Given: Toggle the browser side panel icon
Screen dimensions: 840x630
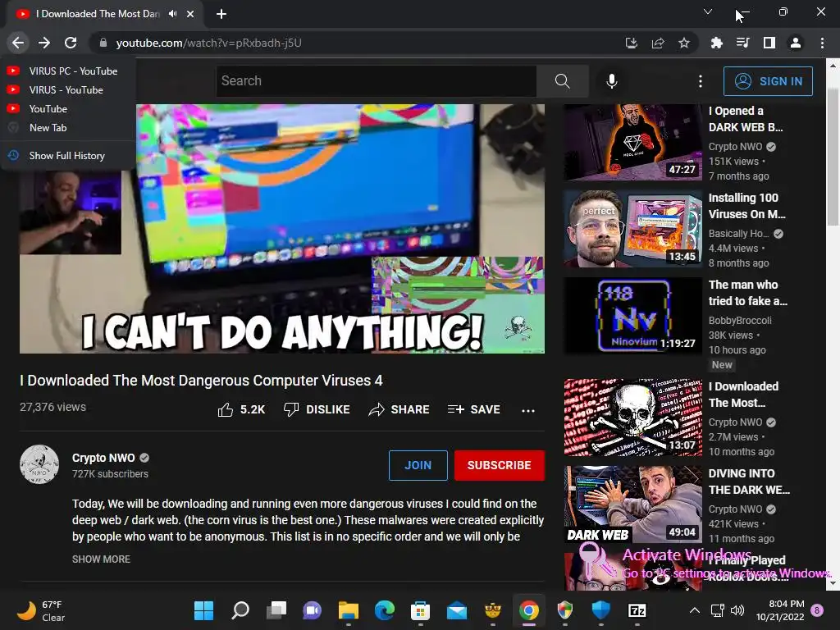Looking at the screenshot, I should click(769, 43).
